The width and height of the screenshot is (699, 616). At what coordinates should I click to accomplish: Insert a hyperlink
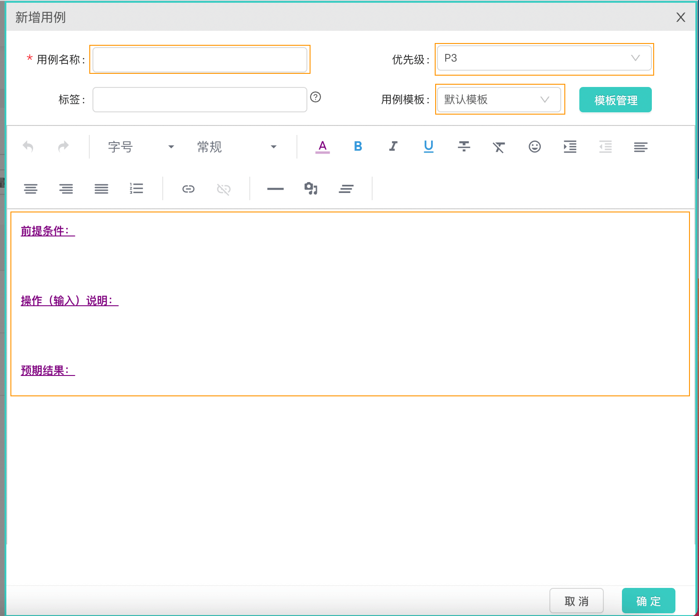click(x=189, y=189)
